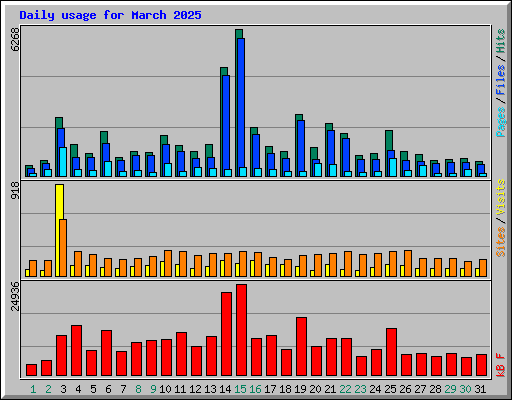Click day 25 on the x-axis
Screen dimensions: 512x400
click(x=390, y=389)
